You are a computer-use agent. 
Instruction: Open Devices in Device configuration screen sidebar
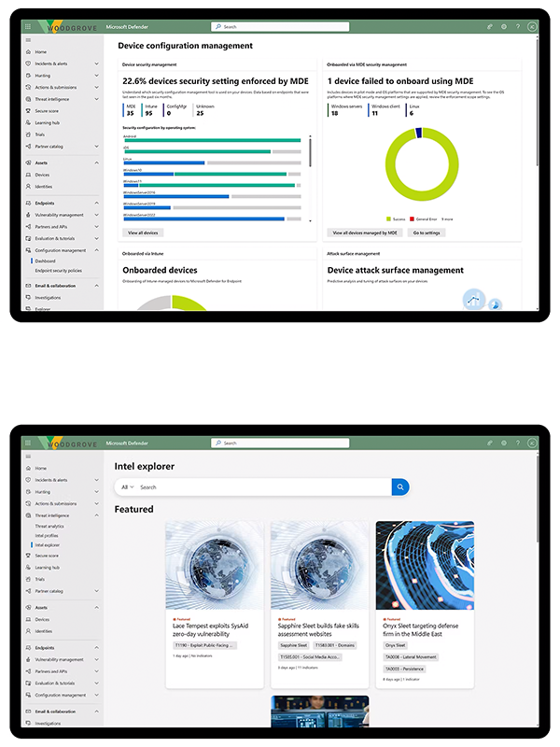tap(42, 175)
